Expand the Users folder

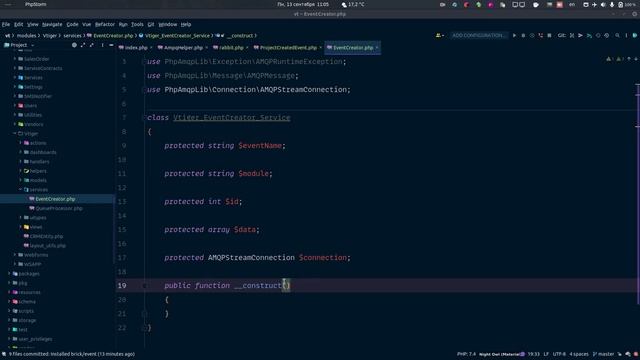click(x=15, y=105)
